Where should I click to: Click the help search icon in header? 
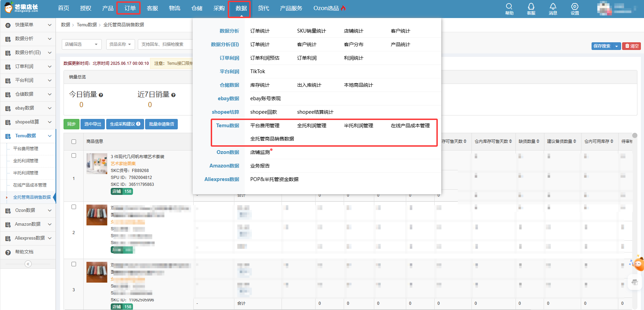509,7
